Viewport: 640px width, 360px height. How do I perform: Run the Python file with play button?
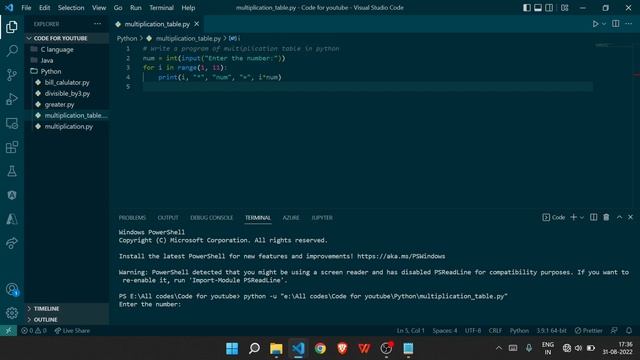tap(595, 24)
